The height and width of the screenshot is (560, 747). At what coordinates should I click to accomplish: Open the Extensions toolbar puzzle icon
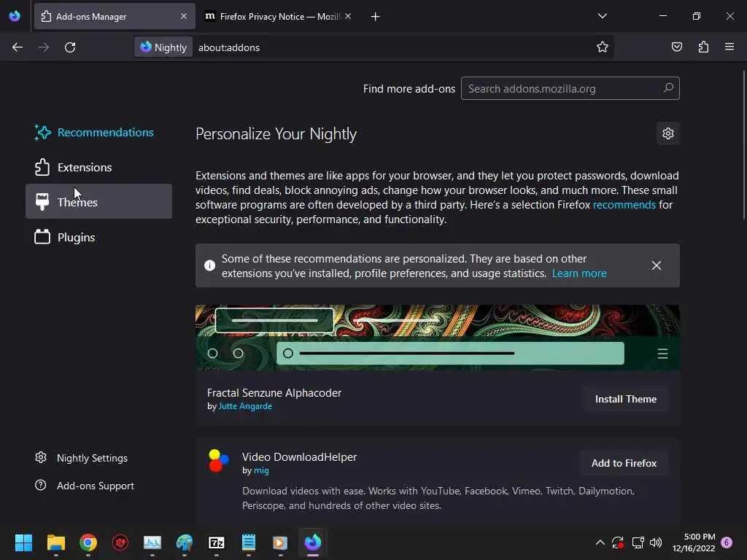703,47
